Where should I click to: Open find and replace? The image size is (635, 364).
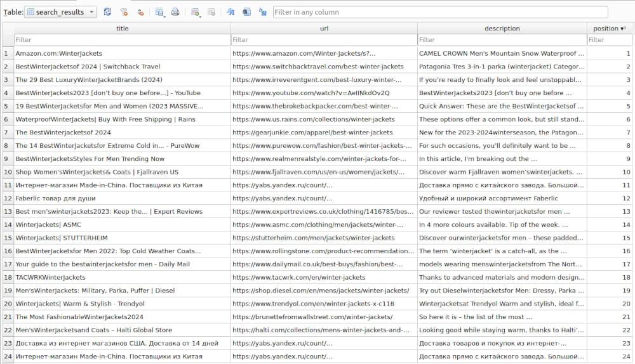click(263, 12)
